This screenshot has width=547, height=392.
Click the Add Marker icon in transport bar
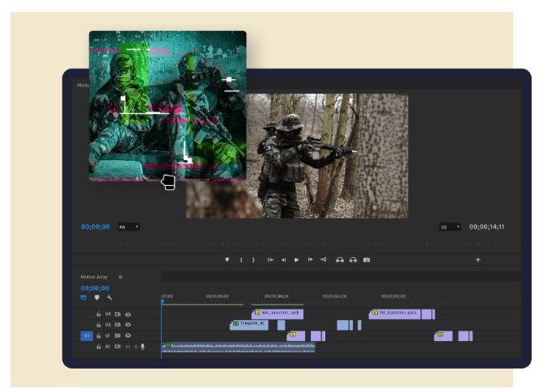[227, 259]
